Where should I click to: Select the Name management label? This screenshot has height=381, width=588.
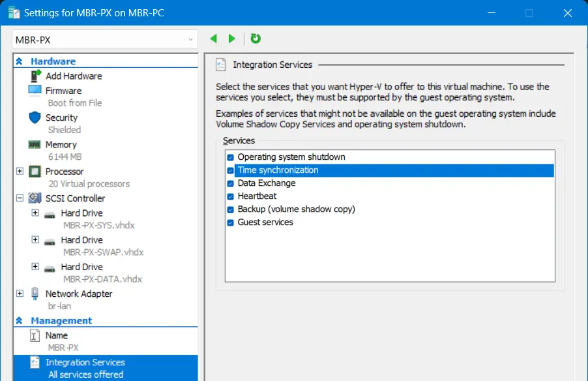click(x=57, y=335)
